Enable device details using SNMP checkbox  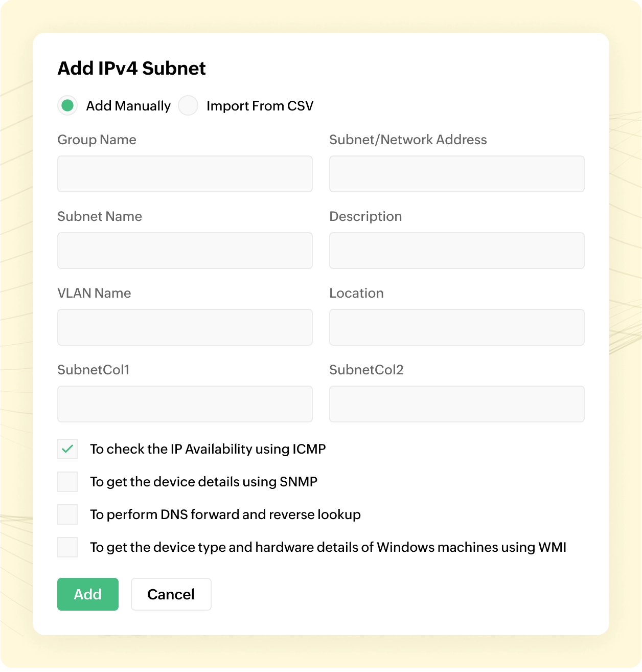pyautogui.click(x=67, y=482)
